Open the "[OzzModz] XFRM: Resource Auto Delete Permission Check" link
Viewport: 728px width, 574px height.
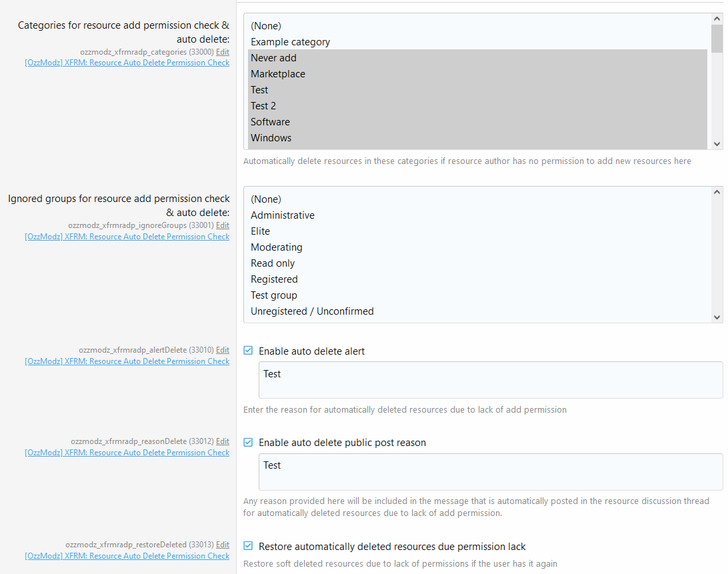[x=127, y=62]
